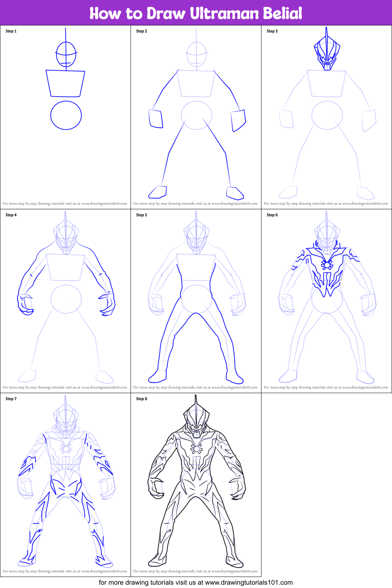This screenshot has height=588, width=392.
Task: Click the website caption under Step 4
Action: (65, 387)
